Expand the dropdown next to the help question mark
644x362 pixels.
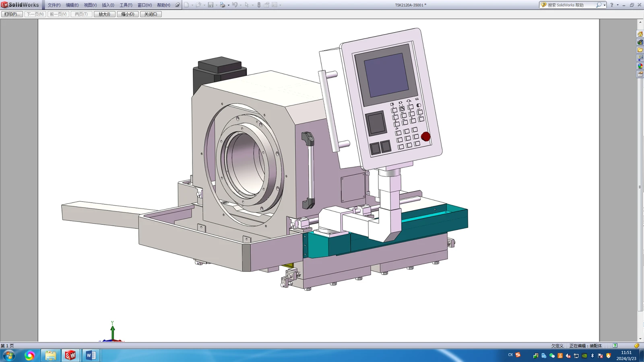tap(618, 5)
